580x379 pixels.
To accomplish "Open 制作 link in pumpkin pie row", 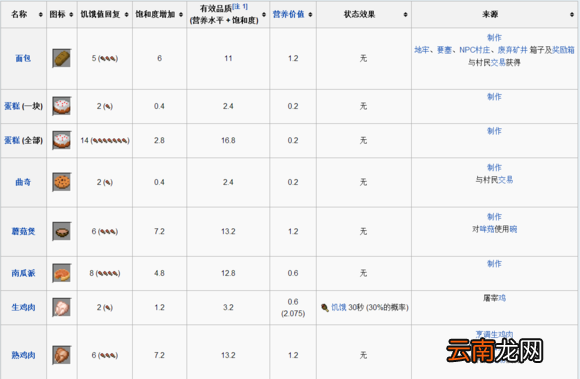I will [494, 264].
